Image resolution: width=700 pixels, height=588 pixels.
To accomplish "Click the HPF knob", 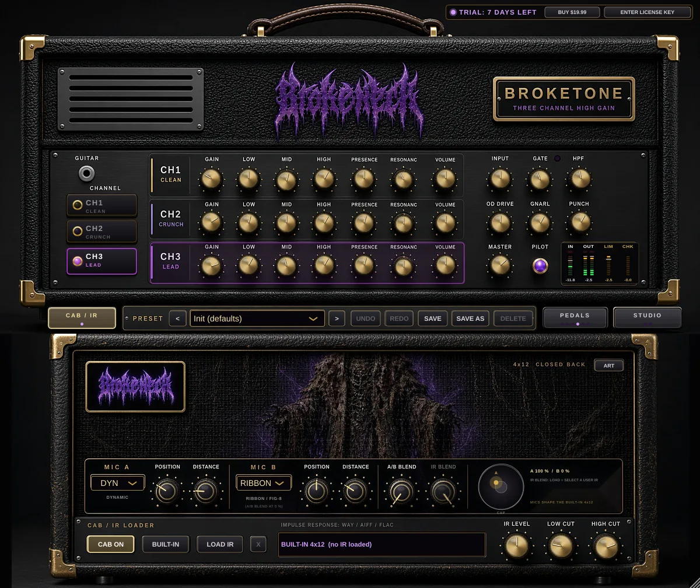I will click(579, 179).
